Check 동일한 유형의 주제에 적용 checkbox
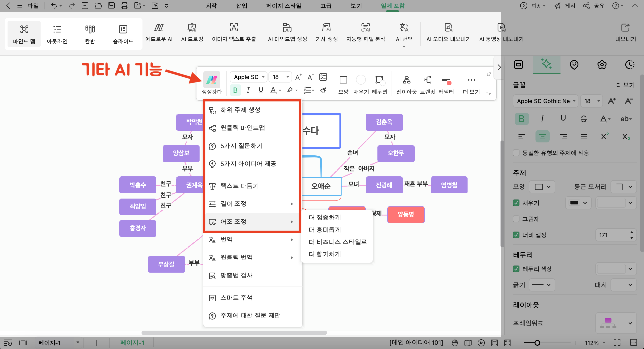This screenshot has height=349, width=644. coord(516,153)
